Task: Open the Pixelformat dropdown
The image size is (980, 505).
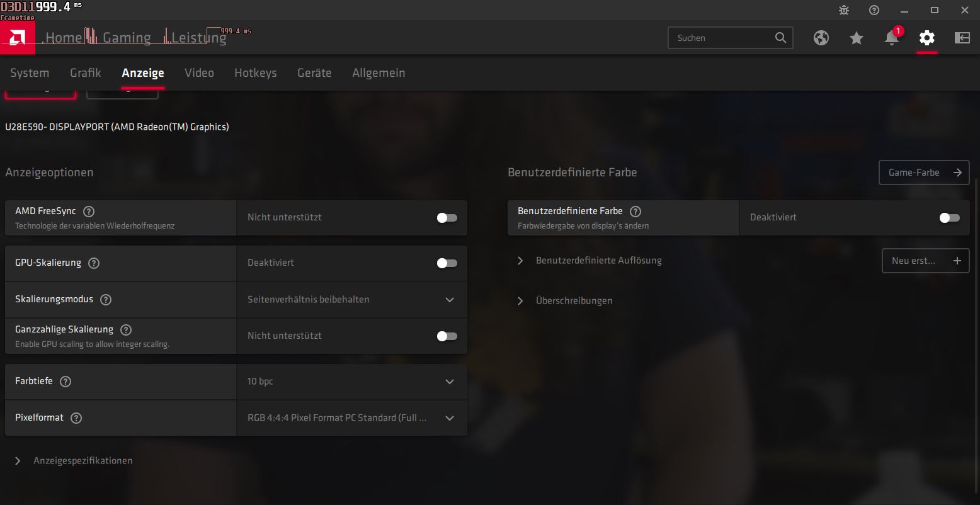Action: coord(352,418)
